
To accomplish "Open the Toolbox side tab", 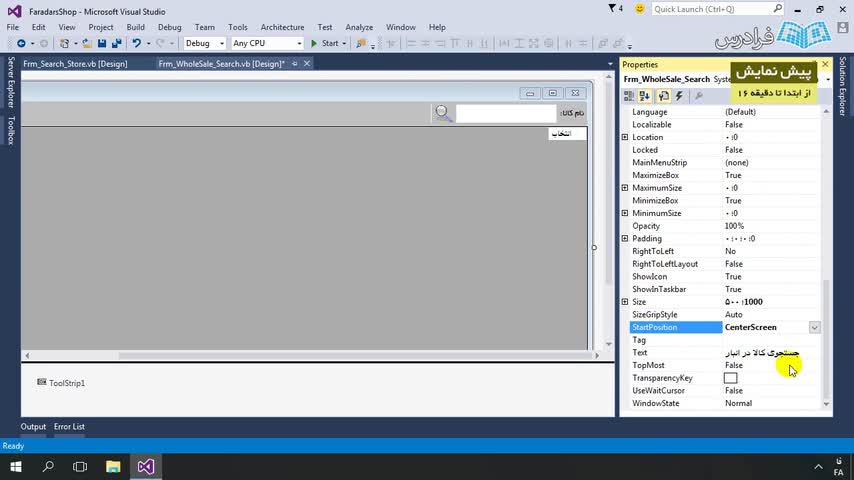I will click(x=10, y=130).
